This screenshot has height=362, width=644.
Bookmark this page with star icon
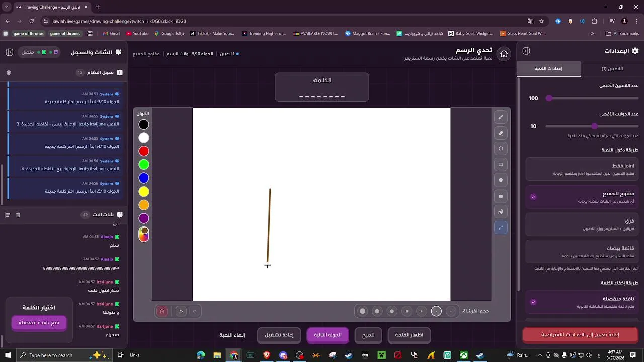pyautogui.click(x=541, y=21)
